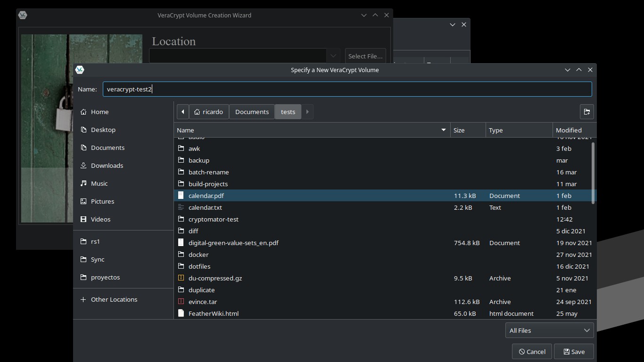This screenshot has width=644, height=362.
Task: Click the FeatherWiki.html file icon
Action: pos(181,313)
